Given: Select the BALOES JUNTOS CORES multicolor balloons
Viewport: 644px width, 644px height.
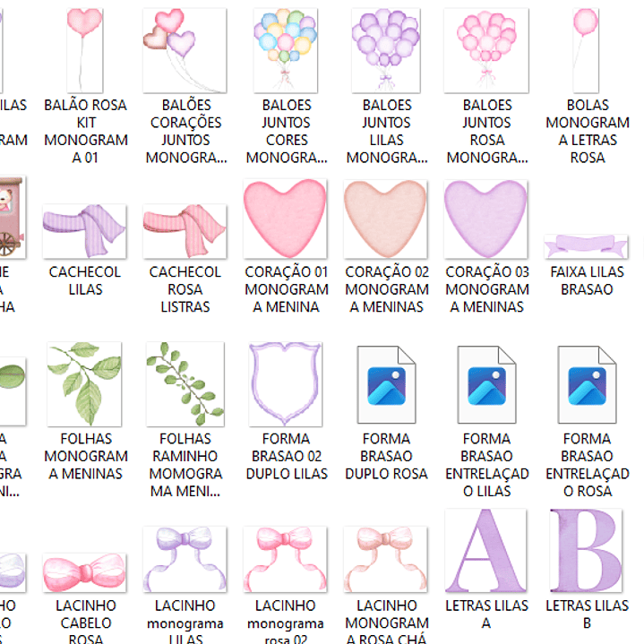Looking at the screenshot, I should tap(286, 50).
